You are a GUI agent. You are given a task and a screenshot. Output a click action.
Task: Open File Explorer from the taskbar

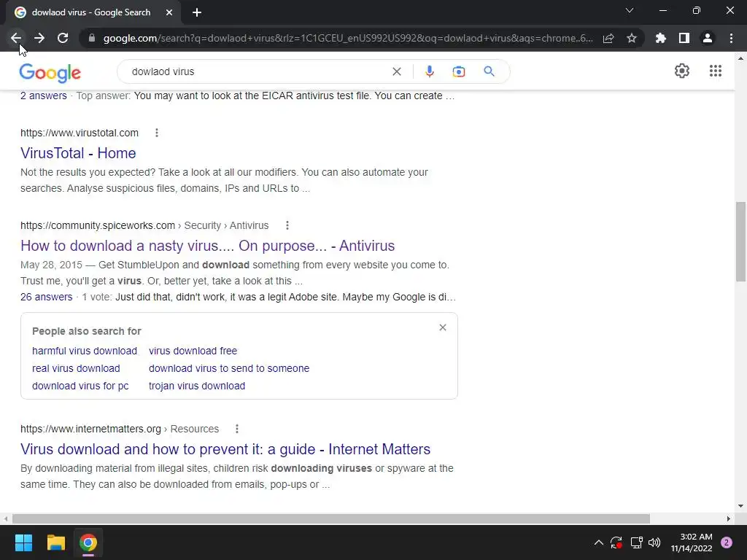55,542
